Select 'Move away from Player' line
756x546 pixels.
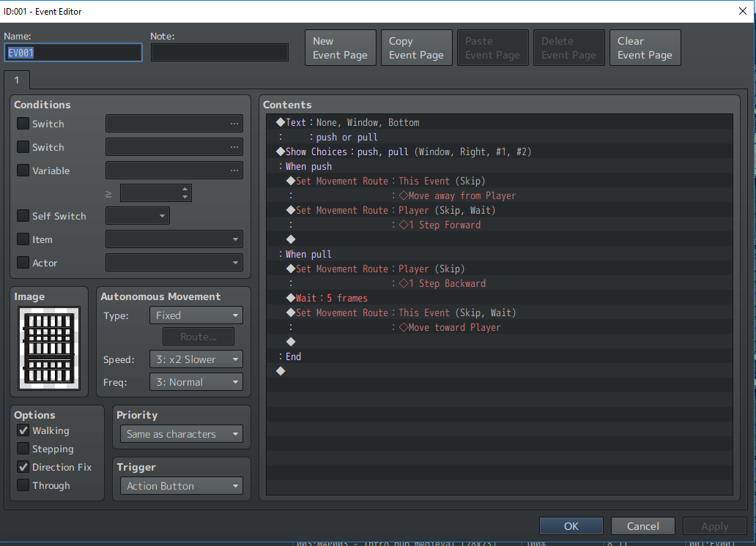click(x=500, y=195)
